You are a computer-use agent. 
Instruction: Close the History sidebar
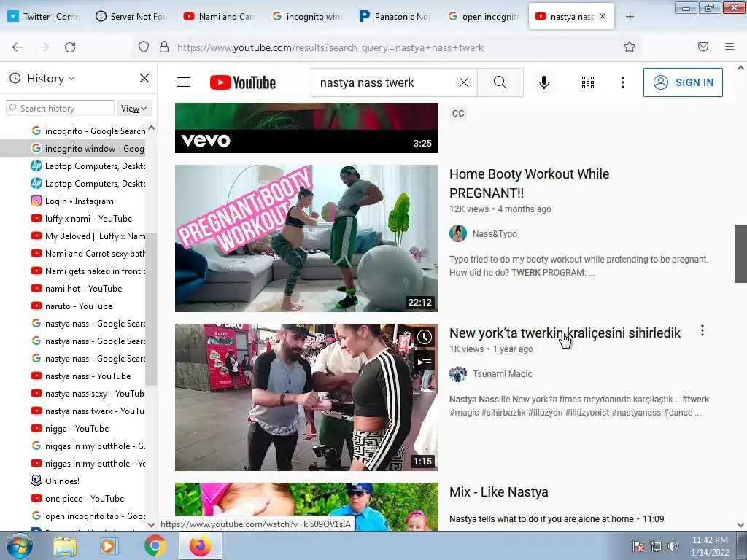click(x=144, y=78)
